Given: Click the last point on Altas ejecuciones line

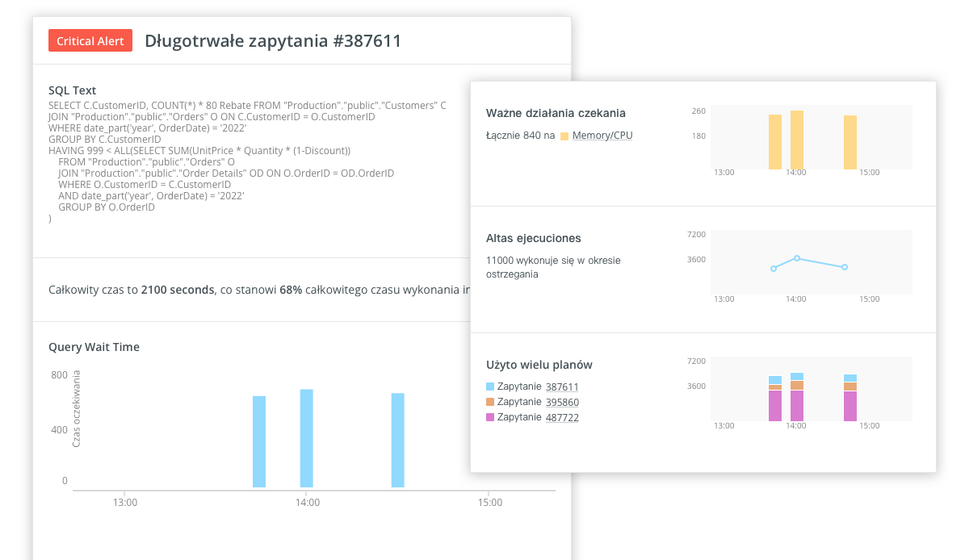Looking at the screenshot, I should [845, 267].
